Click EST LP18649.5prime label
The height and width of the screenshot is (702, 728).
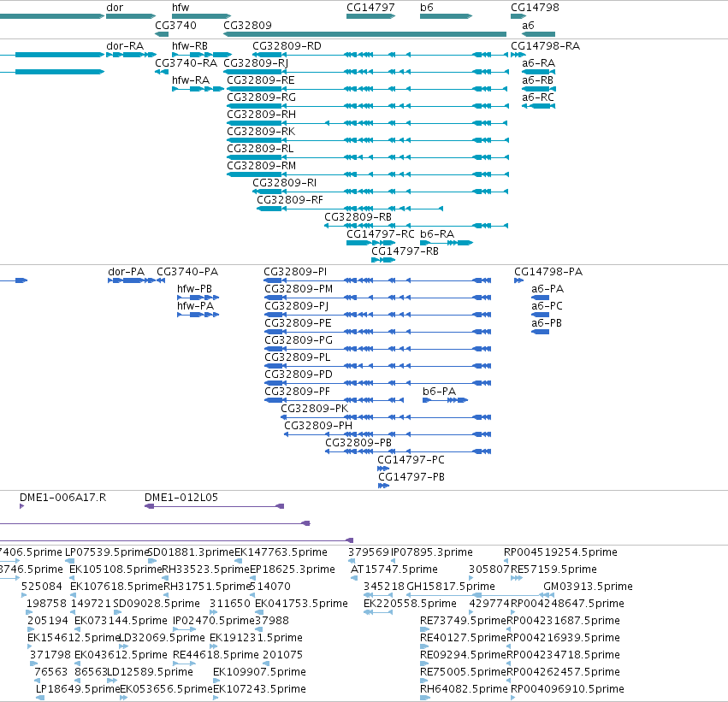coord(78,689)
